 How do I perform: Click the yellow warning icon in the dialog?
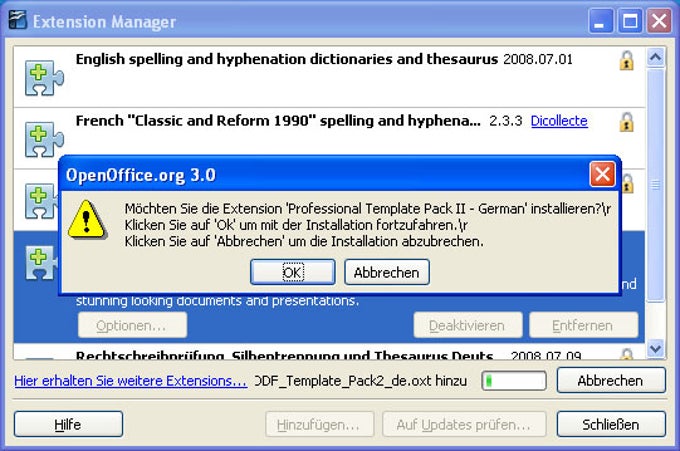pyautogui.click(x=87, y=219)
